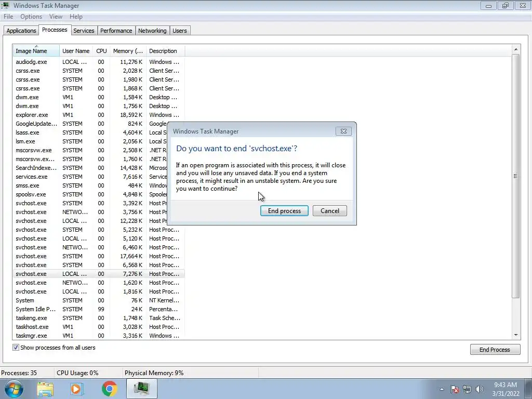Select dwm.exe using 1,584 K memory
Viewport: 532px width, 399px height.
(99, 97)
